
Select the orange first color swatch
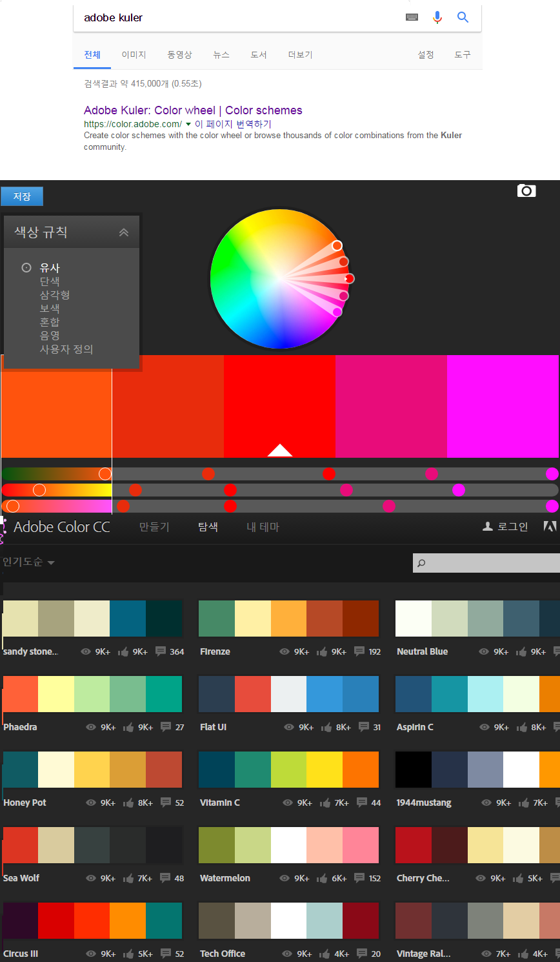click(x=56, y=406)
